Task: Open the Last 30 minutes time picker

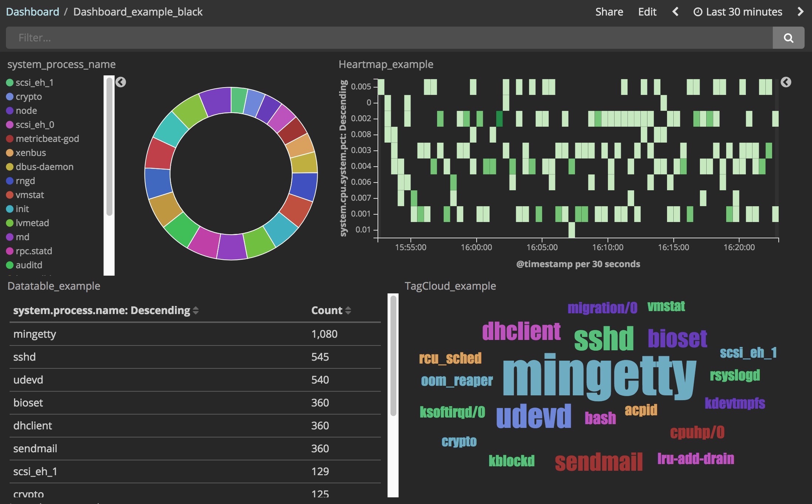Action: pos(738,12)
